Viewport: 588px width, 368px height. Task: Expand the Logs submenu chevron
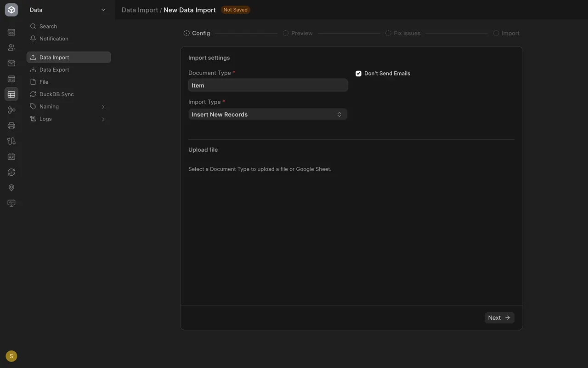coord(103,119)
